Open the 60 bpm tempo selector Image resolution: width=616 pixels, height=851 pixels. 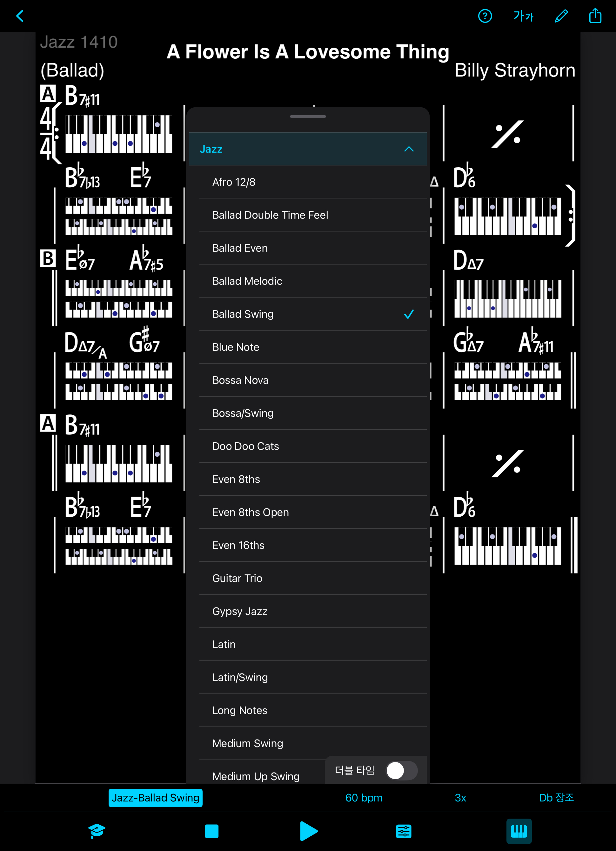tap(364, 797)
